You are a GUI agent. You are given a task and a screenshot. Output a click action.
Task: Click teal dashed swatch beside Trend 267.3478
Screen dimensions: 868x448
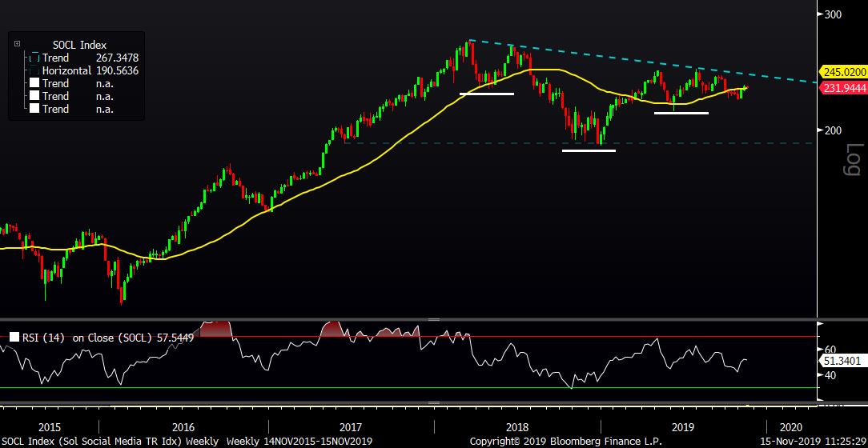[x=34, y=58]
